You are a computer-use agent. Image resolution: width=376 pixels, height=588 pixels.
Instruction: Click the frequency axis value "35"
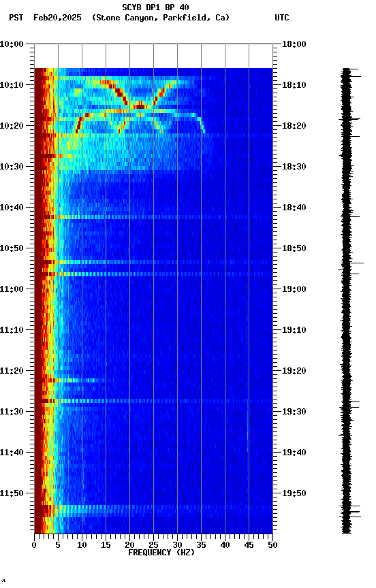click(x=201, y=545)
